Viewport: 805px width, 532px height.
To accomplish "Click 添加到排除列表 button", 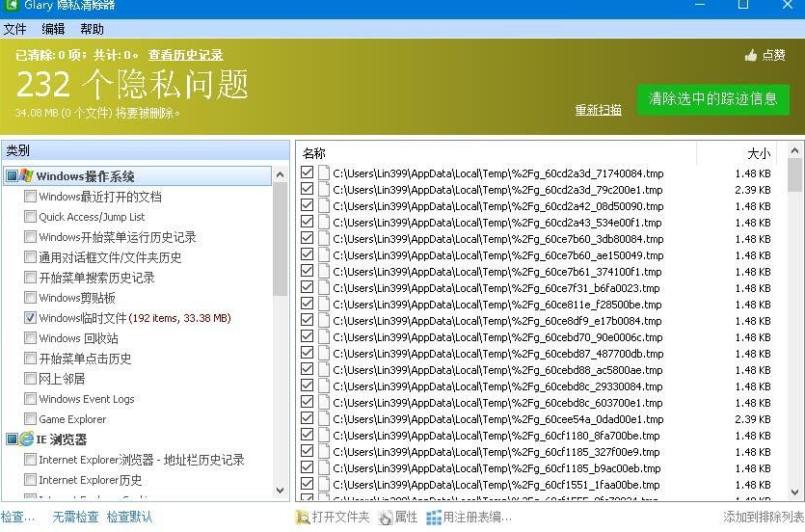I will 764,518.
